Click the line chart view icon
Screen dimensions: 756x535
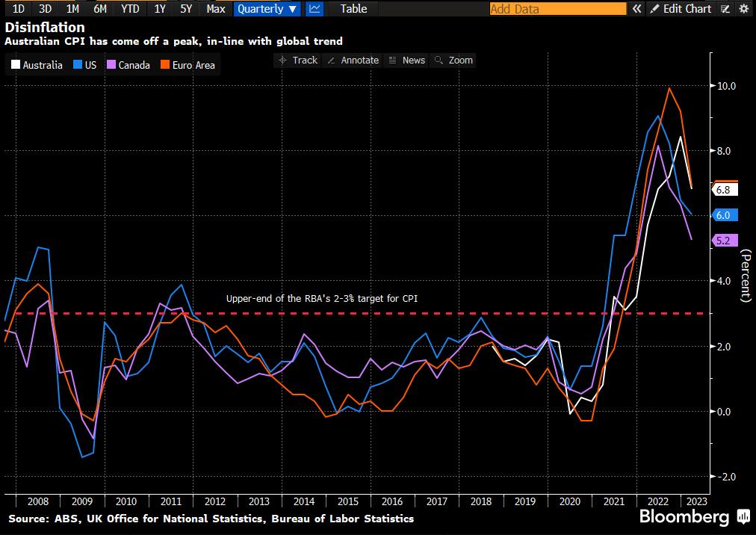tap(315, 9)
